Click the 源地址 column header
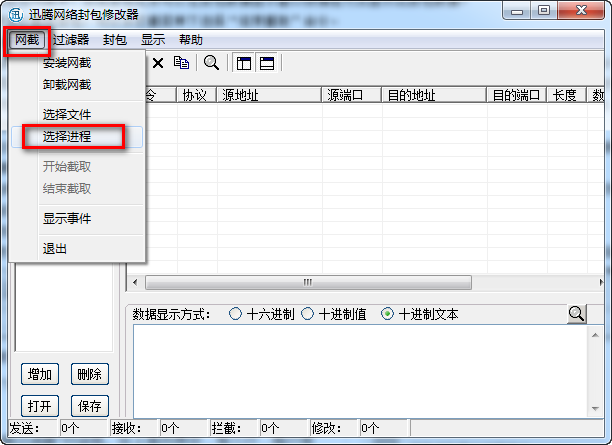The height and width of the screenshot is (445, 612). point(269,95)
